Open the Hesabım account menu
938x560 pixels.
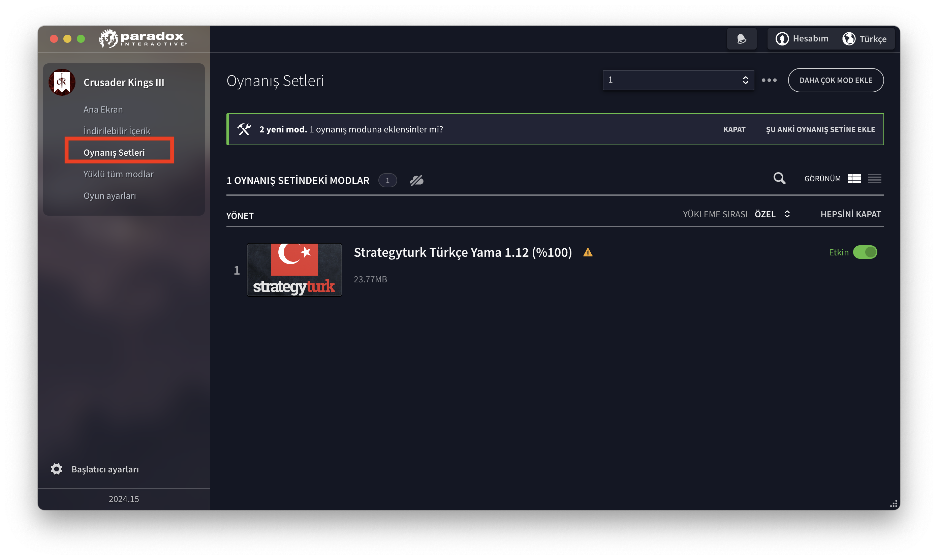pyautogui.click(x=802, y=38)
